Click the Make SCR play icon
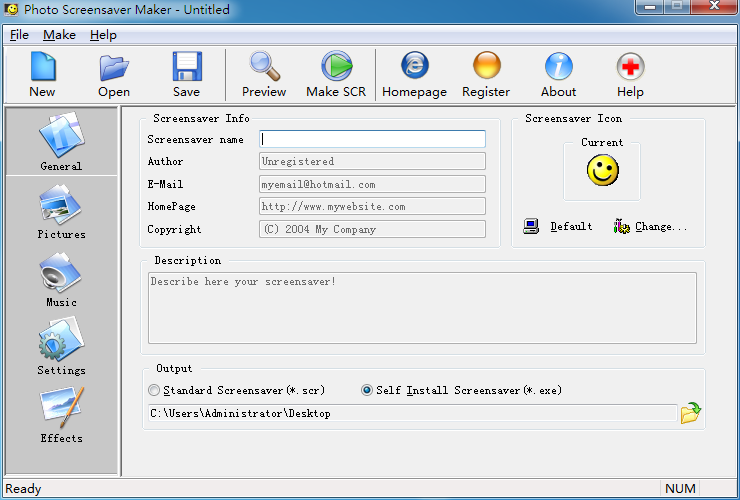 [x=336, y=66]
